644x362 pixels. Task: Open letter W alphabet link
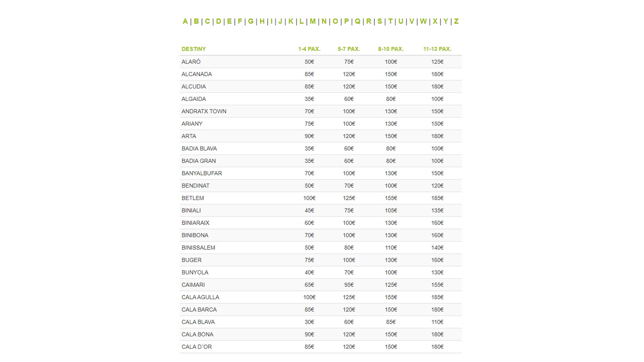point(423,21)
